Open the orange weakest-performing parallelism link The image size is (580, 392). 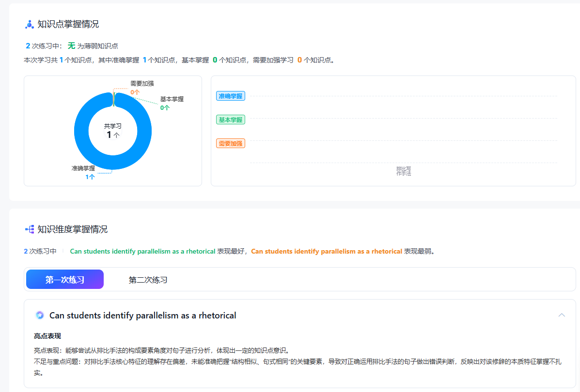point(326,251)
